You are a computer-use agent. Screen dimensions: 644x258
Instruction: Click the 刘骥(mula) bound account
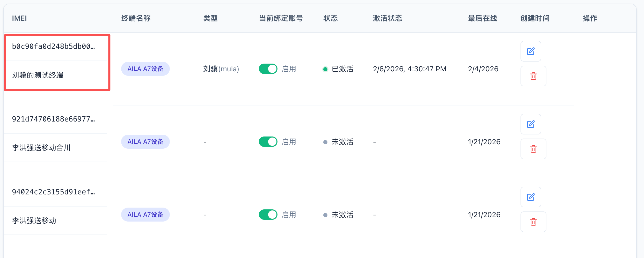[221, 69]
